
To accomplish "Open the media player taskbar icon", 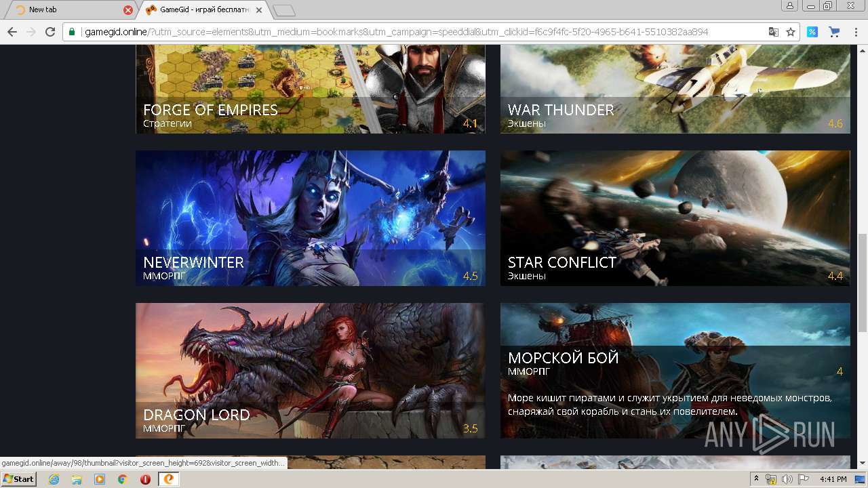I will (x=100, y=479).
